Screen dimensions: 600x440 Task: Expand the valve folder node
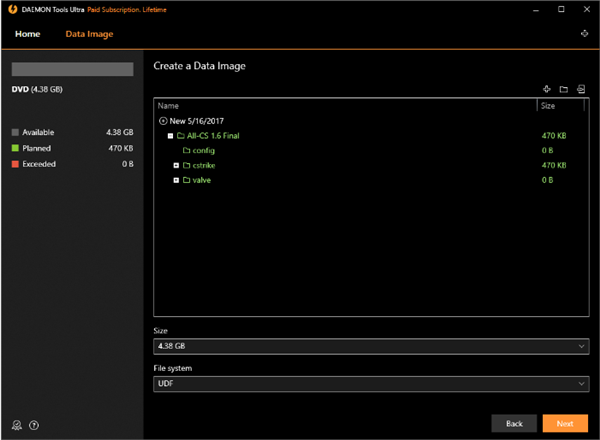(x=176, y=180)
